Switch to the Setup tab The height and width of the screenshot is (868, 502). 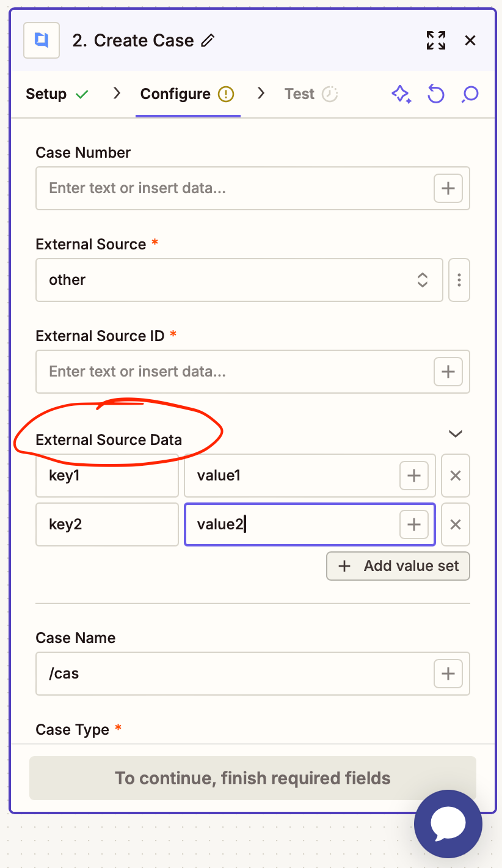46,94
